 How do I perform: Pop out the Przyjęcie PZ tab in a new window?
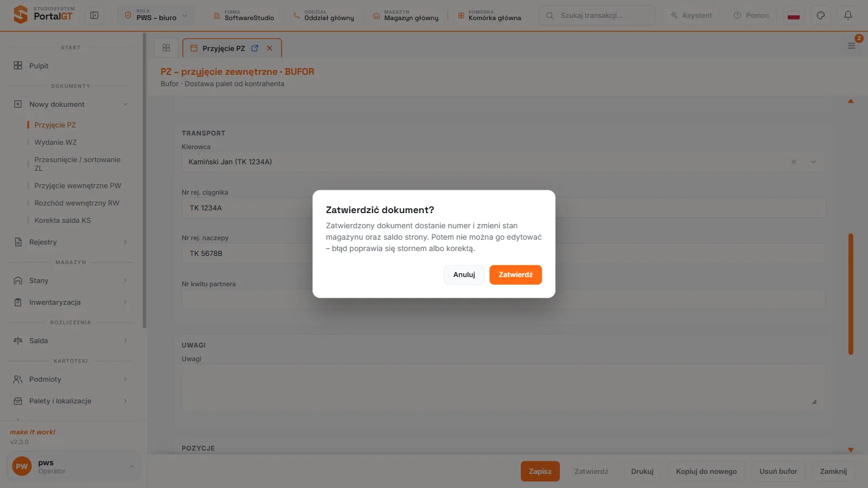pos(255,48)
